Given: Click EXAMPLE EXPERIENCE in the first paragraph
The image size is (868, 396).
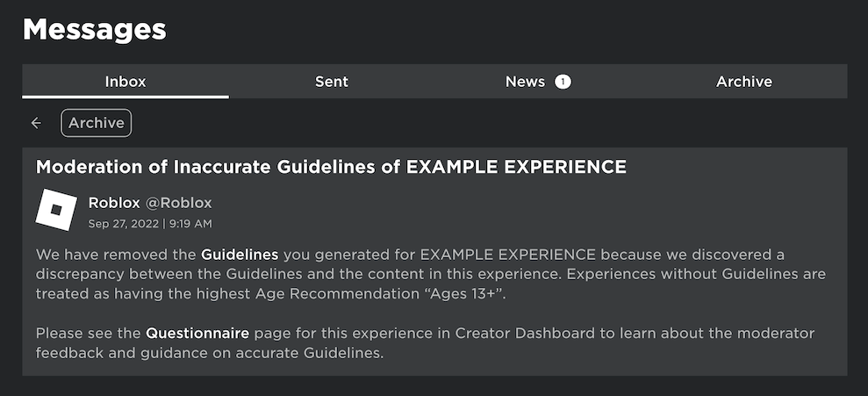Looking at the screenshot, I should coord(508,255).
